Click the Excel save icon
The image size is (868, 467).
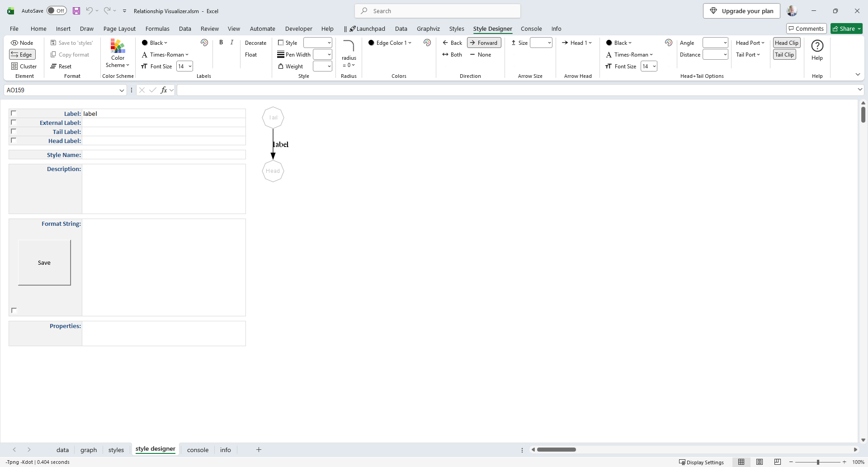pos(76,11)
